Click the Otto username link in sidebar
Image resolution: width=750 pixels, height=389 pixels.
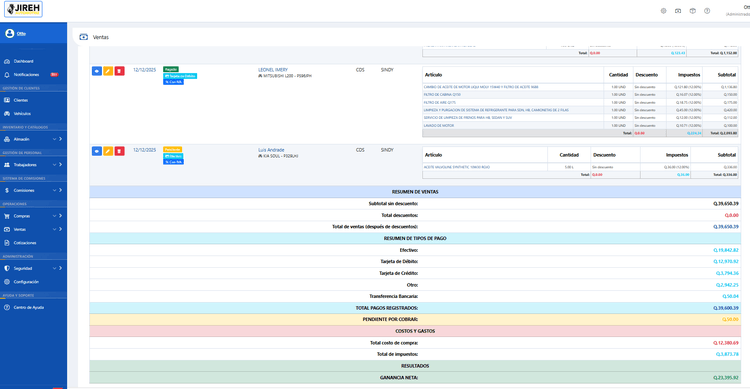click(x=21, y=33)
